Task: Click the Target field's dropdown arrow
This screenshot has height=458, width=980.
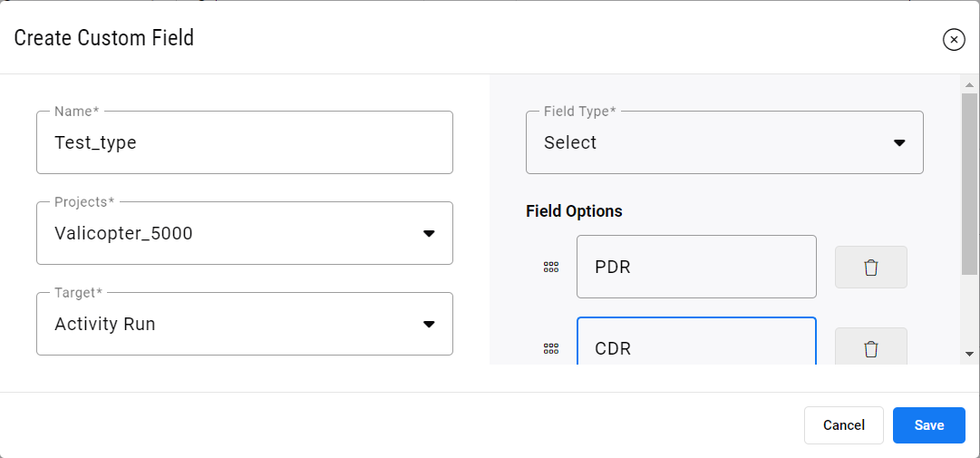Action: [429, 325]
